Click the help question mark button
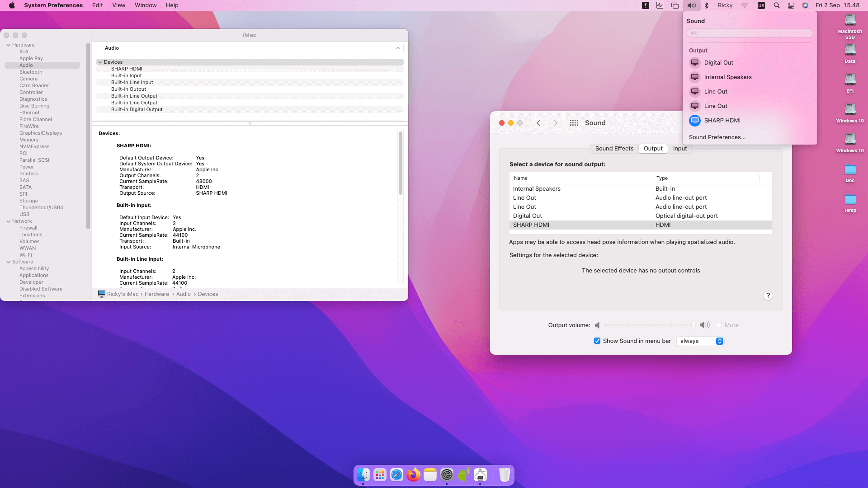Screen dimensions: 868x488 (x=768, y=296)
